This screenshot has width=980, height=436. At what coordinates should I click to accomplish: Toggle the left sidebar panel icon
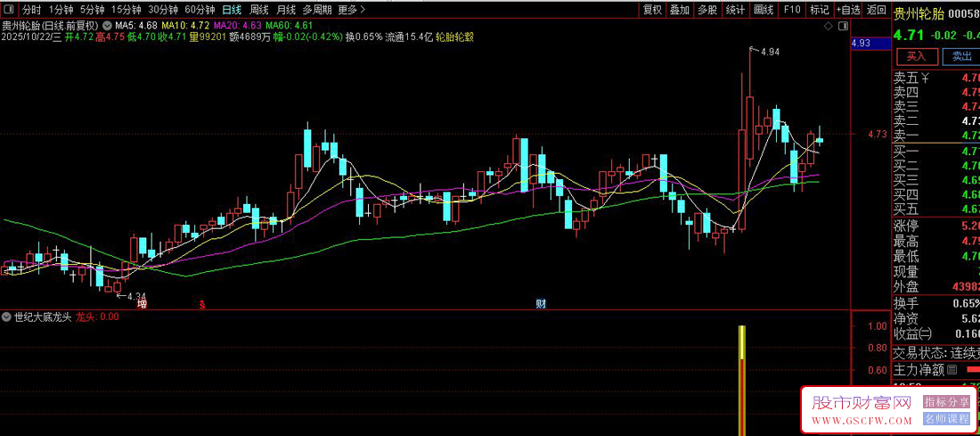[8, 10]
